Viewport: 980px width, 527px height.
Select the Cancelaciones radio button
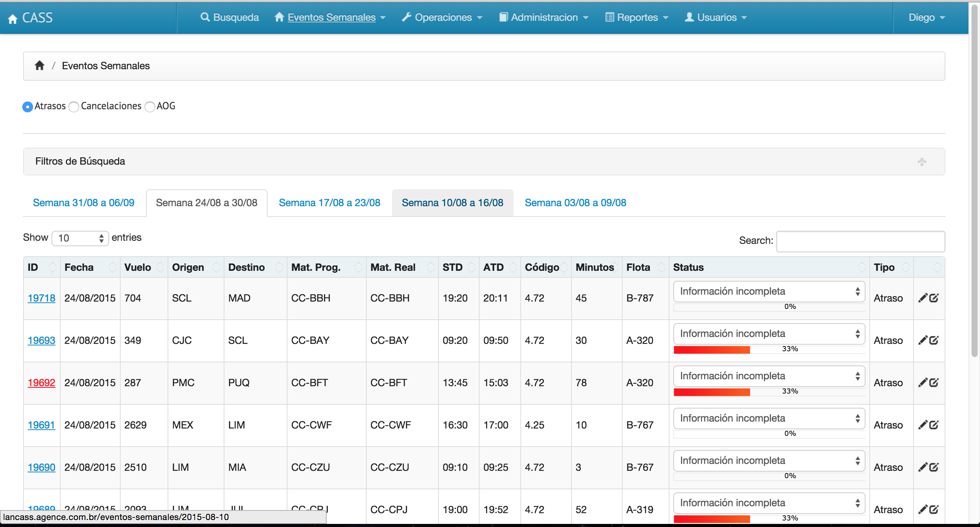tap(74, 107)
